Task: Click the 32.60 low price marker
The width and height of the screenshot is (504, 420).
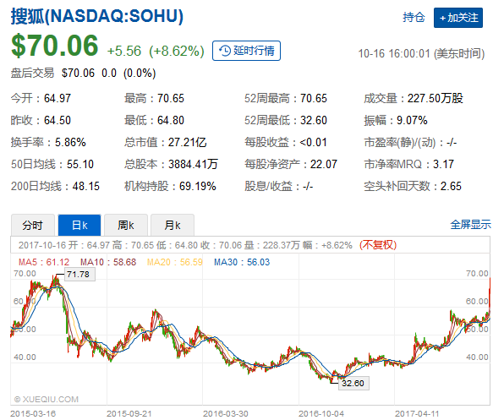Action: (x=353, y=383)
